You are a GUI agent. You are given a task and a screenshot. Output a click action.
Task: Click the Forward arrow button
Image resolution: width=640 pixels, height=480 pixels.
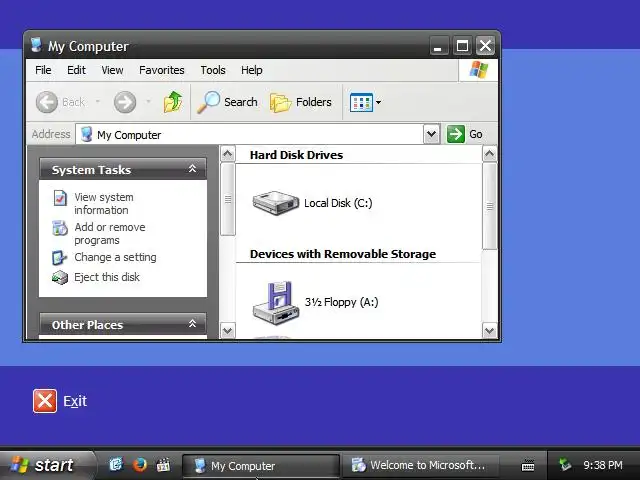[x=125, y=102]
